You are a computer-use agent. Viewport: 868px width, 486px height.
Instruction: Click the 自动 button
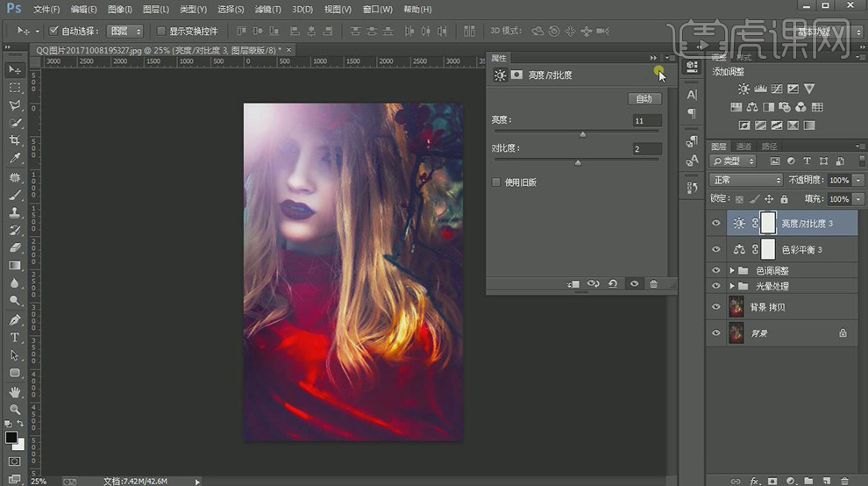pos(644,99)
